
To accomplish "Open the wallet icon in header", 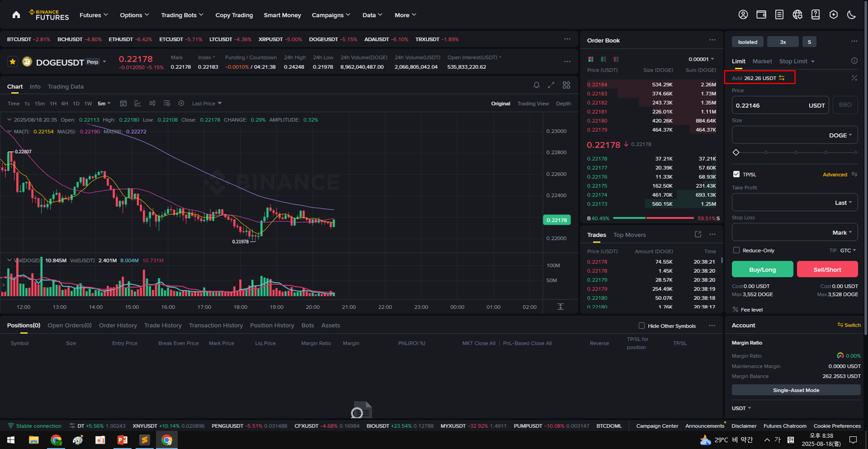I will (761, 15).
